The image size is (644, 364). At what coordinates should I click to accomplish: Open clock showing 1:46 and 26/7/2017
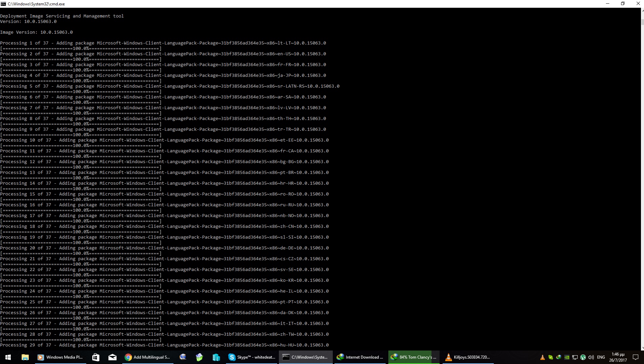[x=618, y=357]
